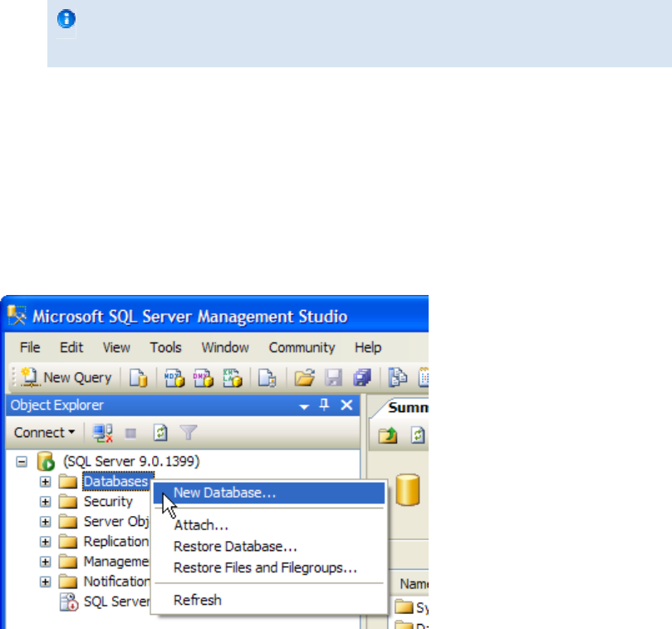
Task: Click the SQL Server Mobile Query icon
Action: (x=267, y=378)
